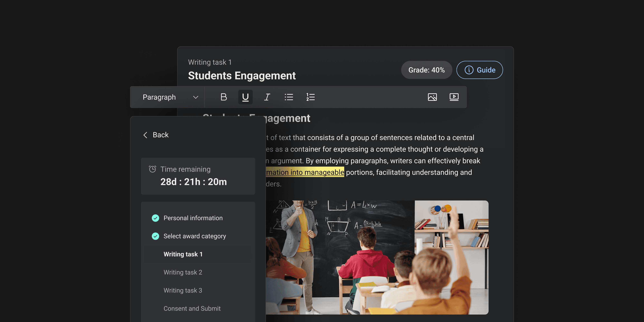Insert a bulleted list
The image size is (644, 322).
pyautogui.click(x=289, y=97)
